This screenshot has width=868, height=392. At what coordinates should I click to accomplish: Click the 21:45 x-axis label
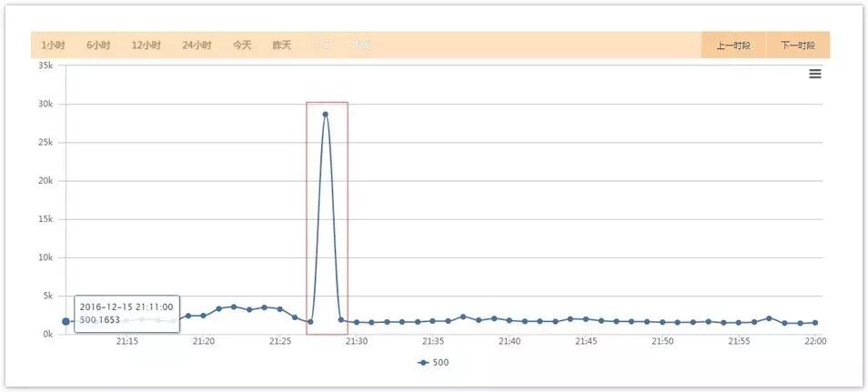586,342
